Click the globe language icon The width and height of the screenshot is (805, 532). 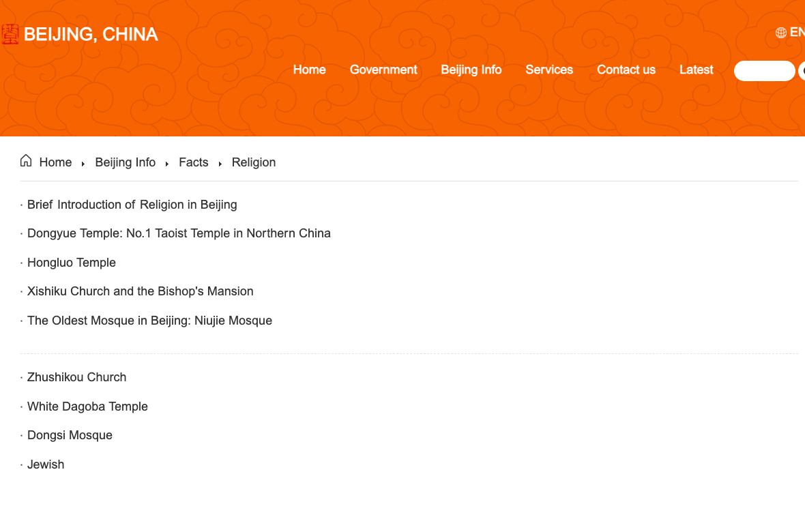781,33
